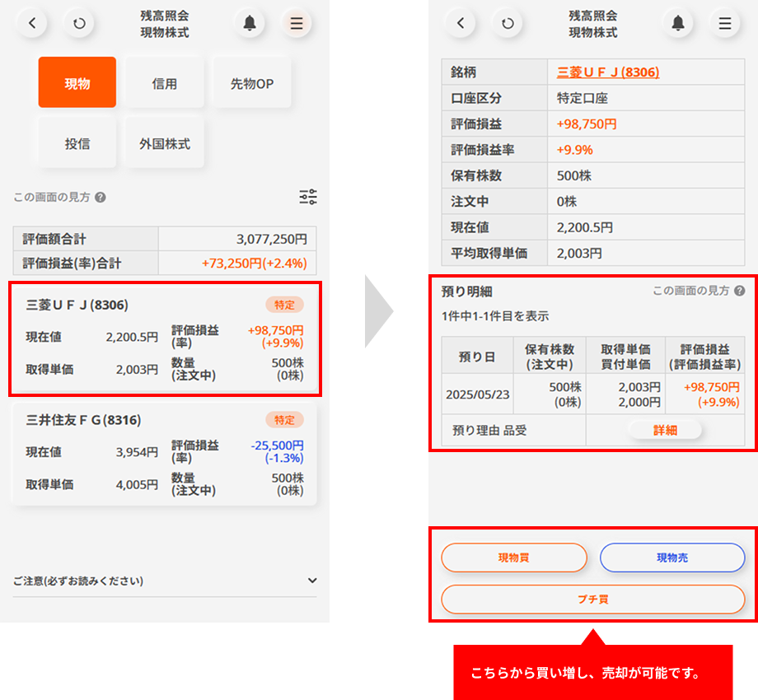Tap the プチ買 button
Image resolution: width=758 pixels, height=700 pixels.
593,599
